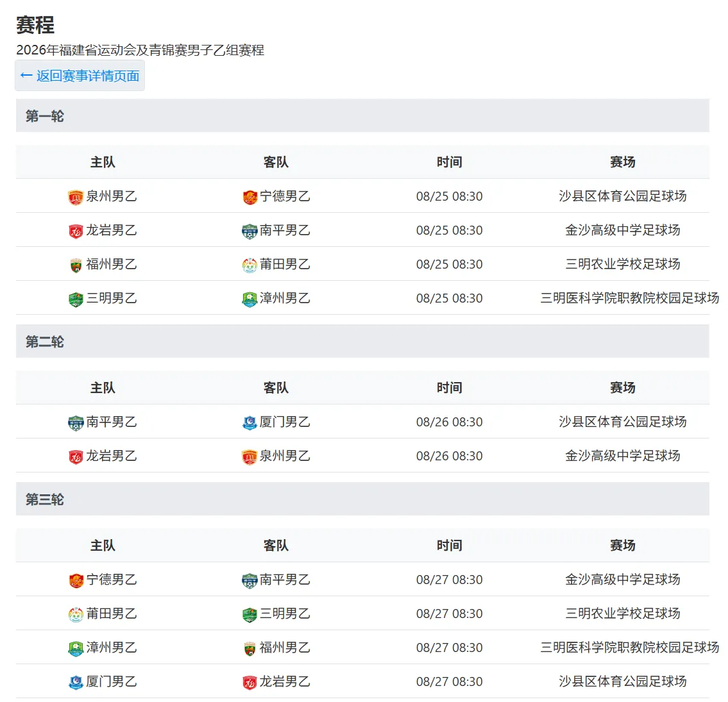Click 漳州男乙 badge in round three home column

(76, 649)
